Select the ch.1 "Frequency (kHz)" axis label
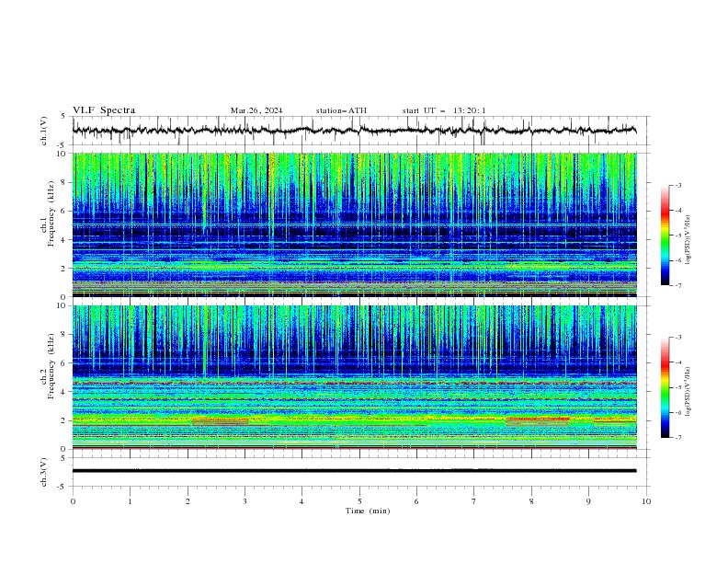728x563 pixels. point(51,213)
